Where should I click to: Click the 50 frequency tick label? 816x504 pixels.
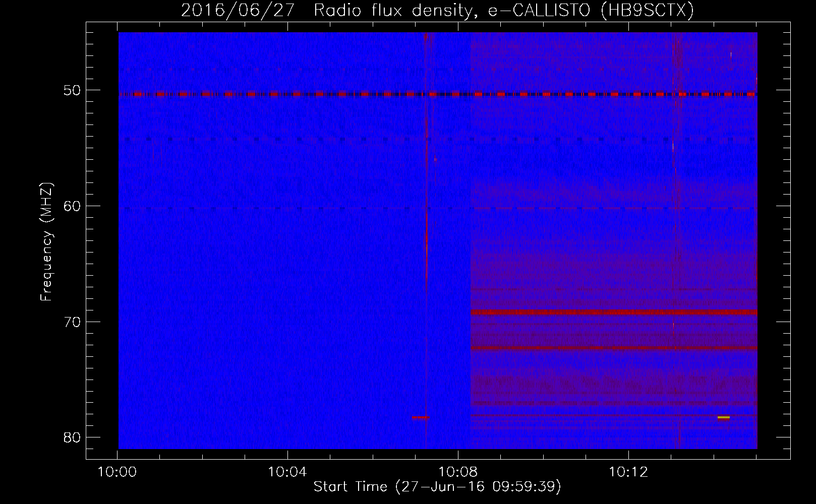pos(72,90)
